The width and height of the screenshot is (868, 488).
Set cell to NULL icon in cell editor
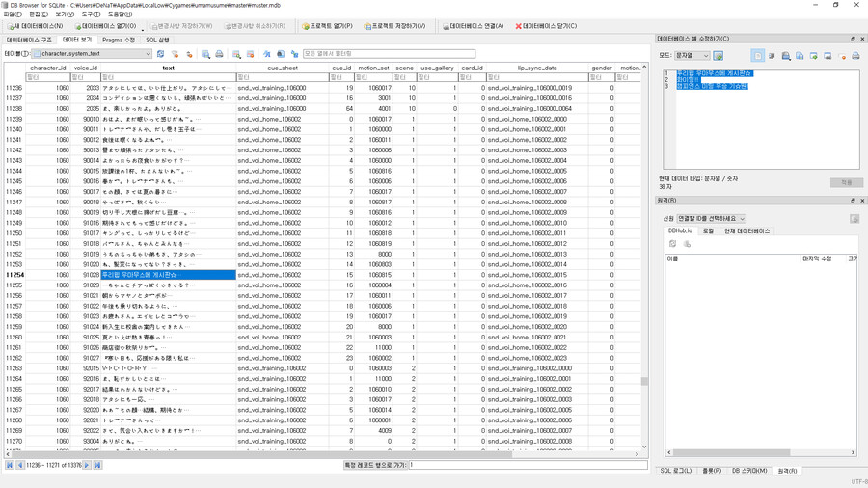tap(842, 56)
